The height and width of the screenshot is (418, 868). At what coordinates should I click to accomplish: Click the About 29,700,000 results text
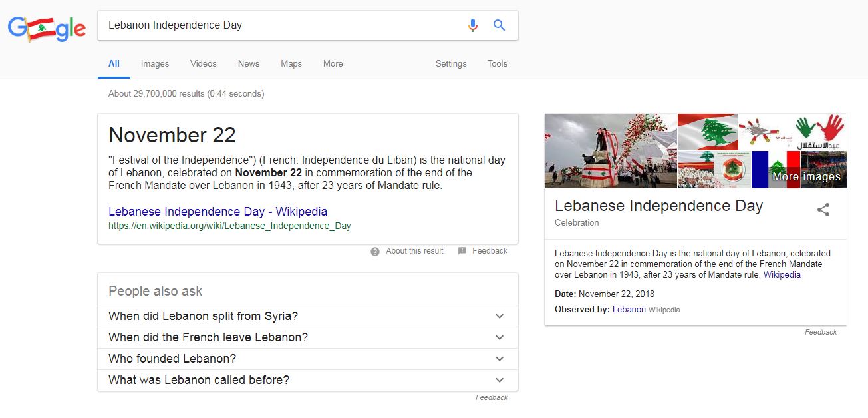coord(186,94)
